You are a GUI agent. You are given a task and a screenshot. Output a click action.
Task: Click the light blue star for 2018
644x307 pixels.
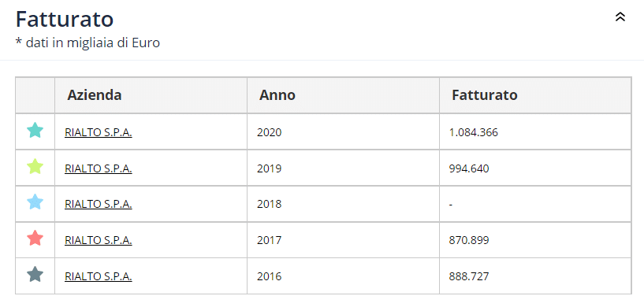coord(35,202)
